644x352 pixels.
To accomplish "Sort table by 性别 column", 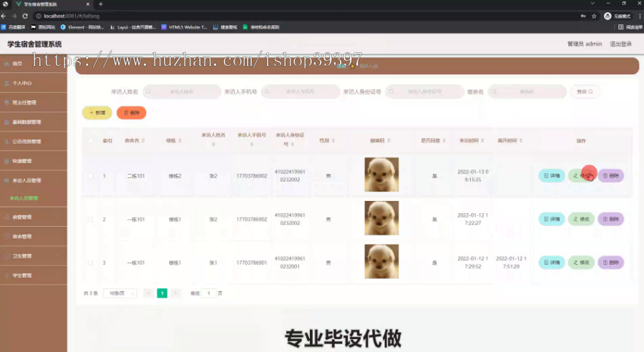I will [333, 140].
